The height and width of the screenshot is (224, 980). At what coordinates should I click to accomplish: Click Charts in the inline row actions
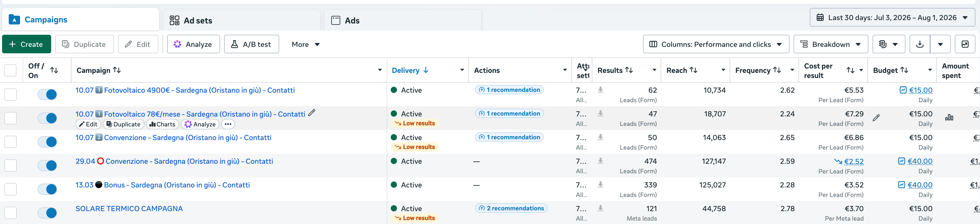pos(162,124)
